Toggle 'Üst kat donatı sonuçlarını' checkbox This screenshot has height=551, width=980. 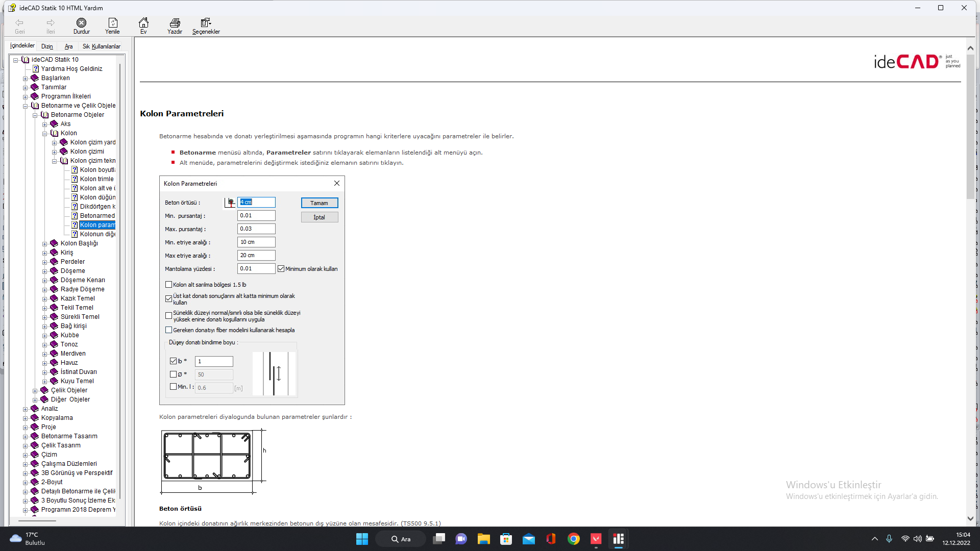pyautogui.click(x=168, y=299)
